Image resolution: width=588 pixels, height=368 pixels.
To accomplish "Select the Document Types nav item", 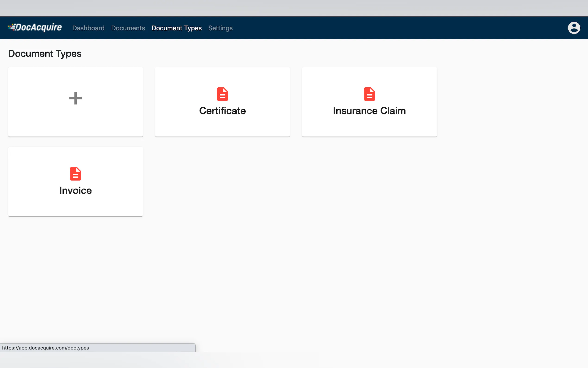I will click(x=176, y=28).
